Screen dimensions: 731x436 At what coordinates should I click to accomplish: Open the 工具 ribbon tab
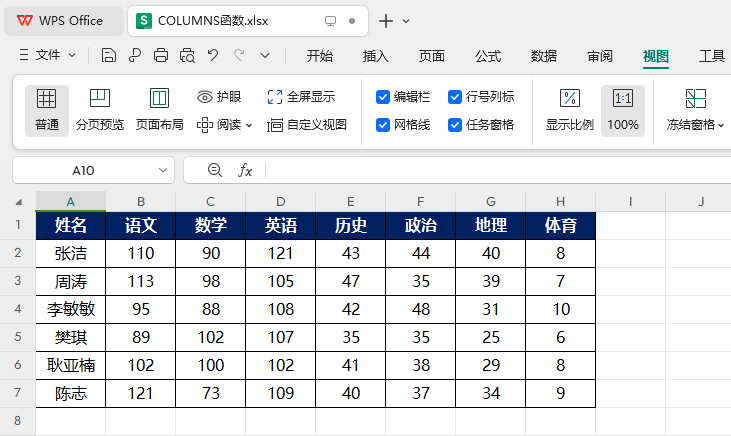(712, 56)
